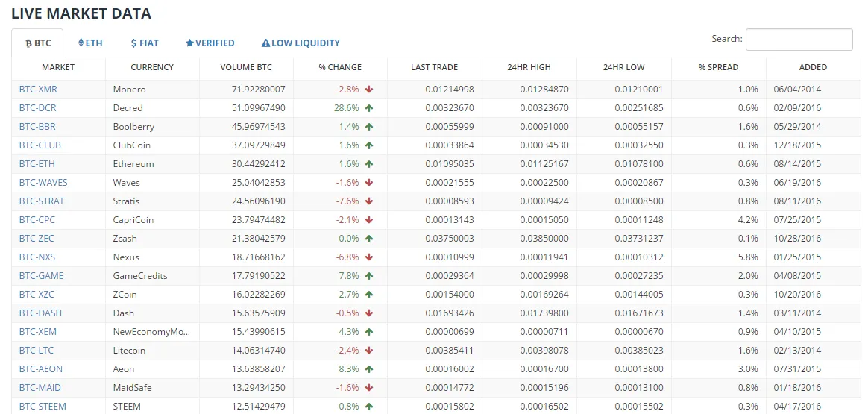Open the BTC-ETH market link

[x=37, y=164]
